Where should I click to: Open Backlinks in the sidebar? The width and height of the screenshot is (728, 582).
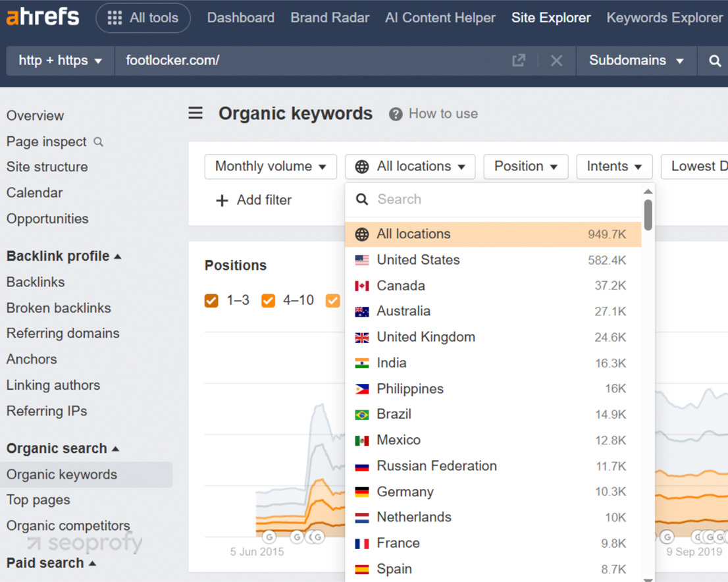pyautogui.click(x=36, y=282)
